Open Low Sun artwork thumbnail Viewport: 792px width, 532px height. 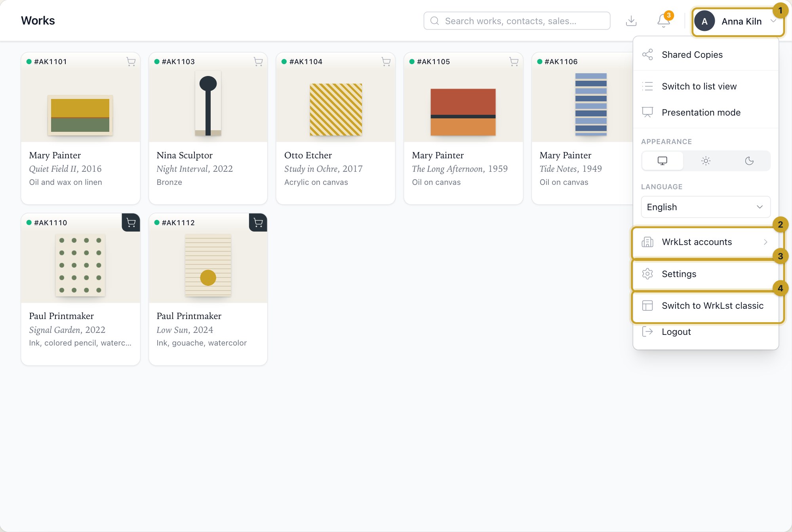point(208,265)
